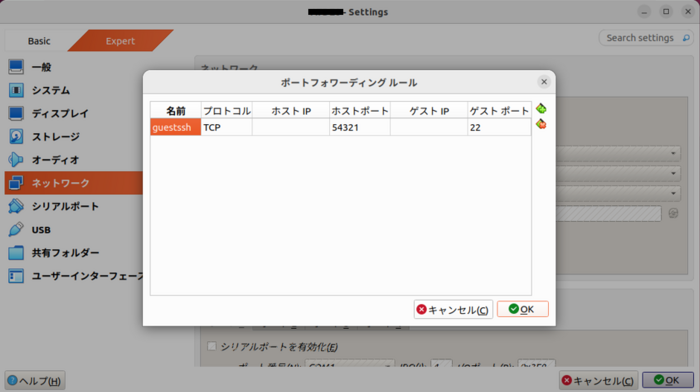
Task: Open the ストレージ settings category
Action: point(74,137)
